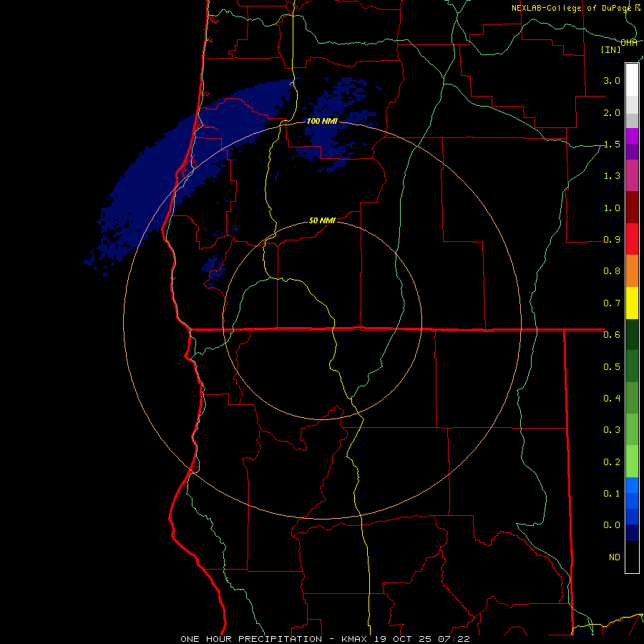This screenshot has width=644, height=644.
Task: Click the 1.5 legend value
Action: point(612,144)
